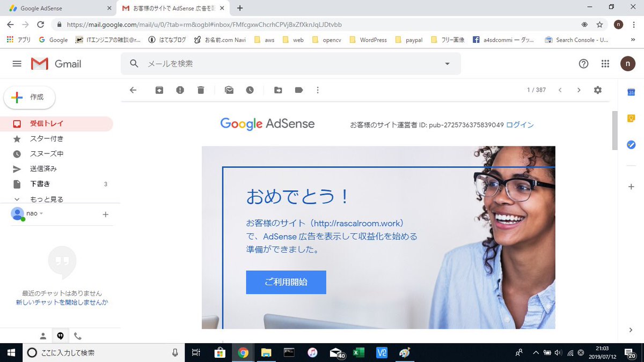
Task: Start a new chat with plus icon
Action: (105, 215)
